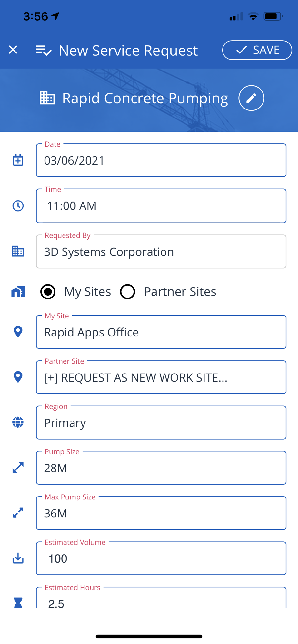298x644 pixels.
Task: Tap the Time field showing 11:00 AM
Action: [x=161, y=206]
